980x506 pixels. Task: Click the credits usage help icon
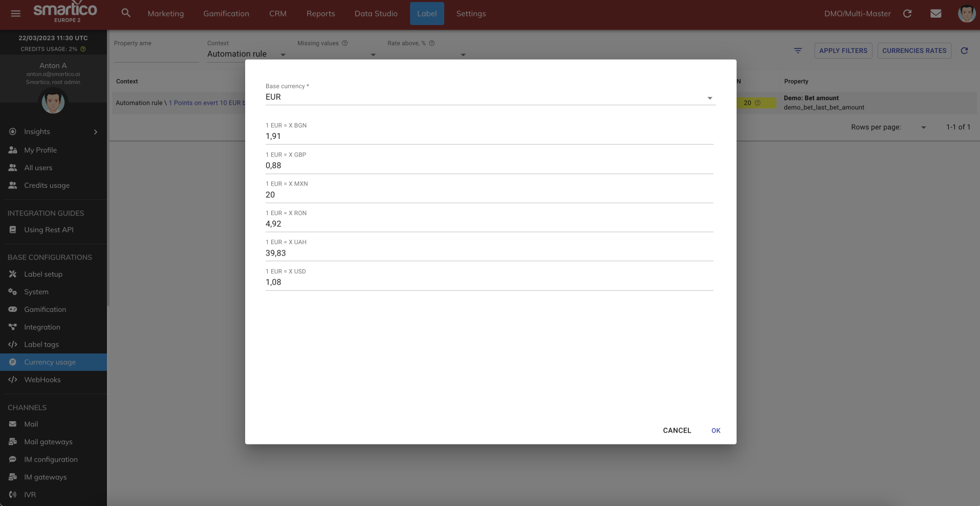coord(83,49)
